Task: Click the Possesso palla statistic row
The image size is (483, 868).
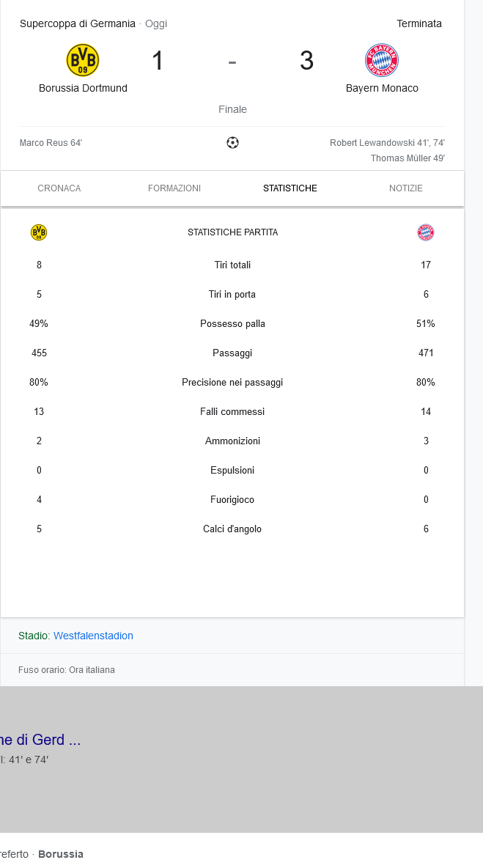Action: 232,323
